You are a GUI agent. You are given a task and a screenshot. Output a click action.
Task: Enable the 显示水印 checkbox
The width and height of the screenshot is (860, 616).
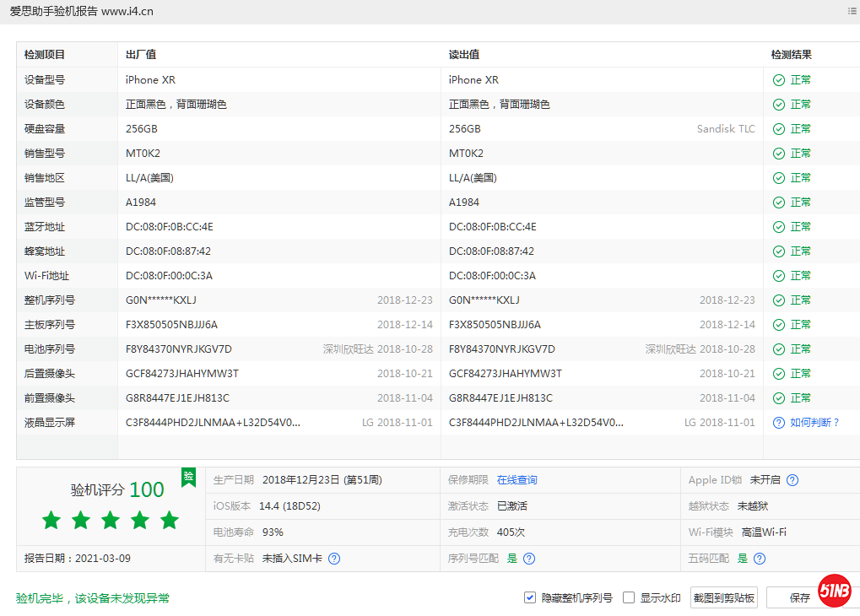(x=629, y=597)
